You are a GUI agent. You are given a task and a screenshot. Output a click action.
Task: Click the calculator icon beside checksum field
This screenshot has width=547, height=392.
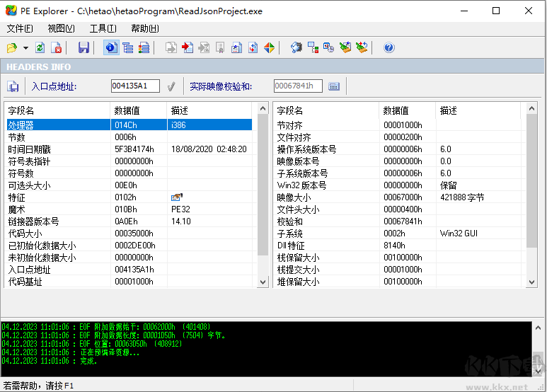coord(334,86)
